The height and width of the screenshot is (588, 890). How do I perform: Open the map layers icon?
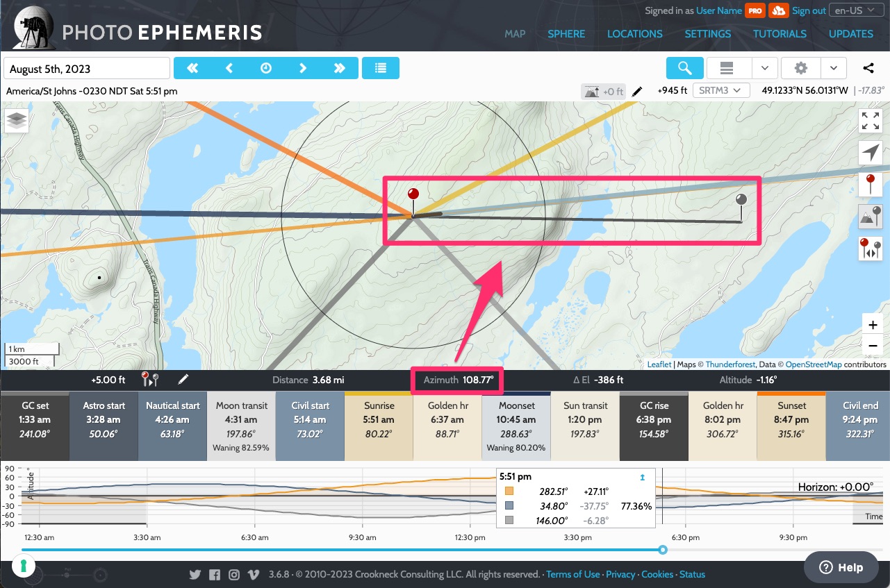pos(18,121)
